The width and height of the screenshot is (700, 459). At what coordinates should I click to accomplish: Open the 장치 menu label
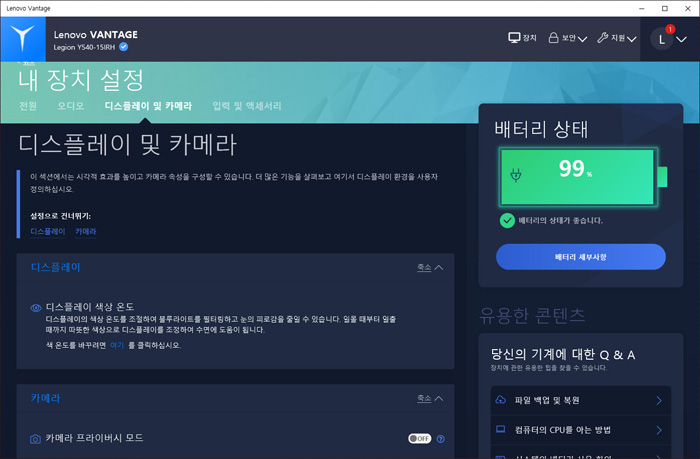point(529,38)
